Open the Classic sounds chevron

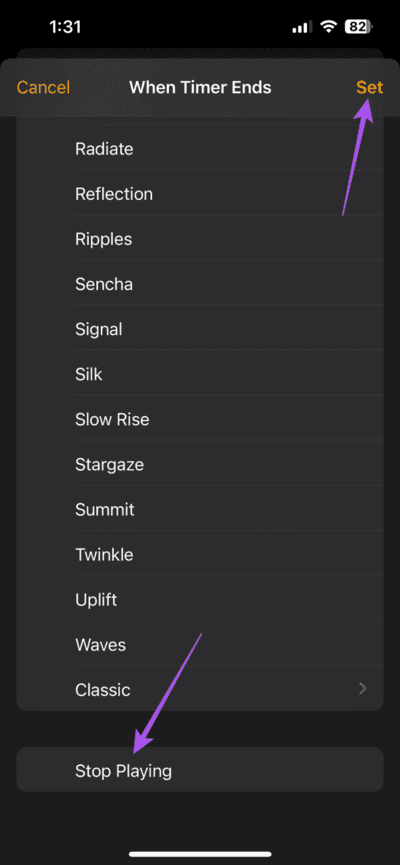tap(362, 688)
